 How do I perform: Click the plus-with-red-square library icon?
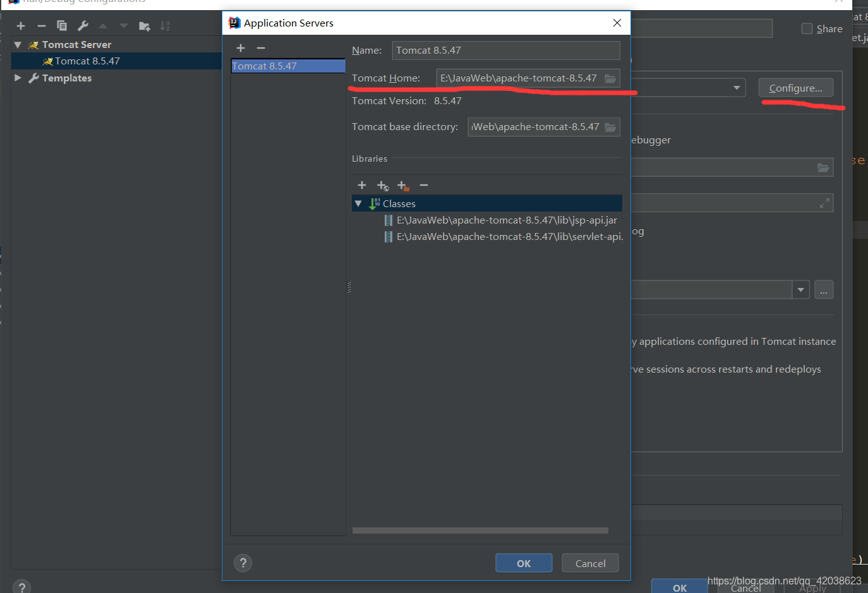(x=403, y=186)
